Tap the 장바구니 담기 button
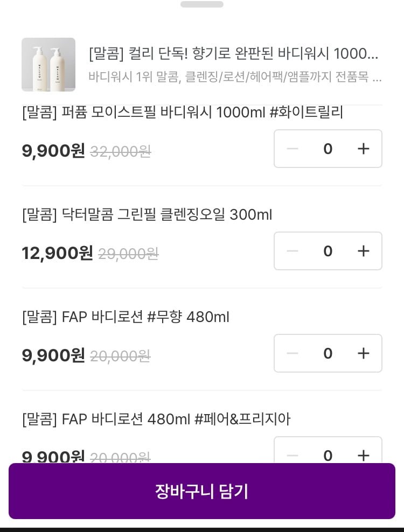Image resolution: width=404 pixels, height=532 pixels. coord(202,491)
